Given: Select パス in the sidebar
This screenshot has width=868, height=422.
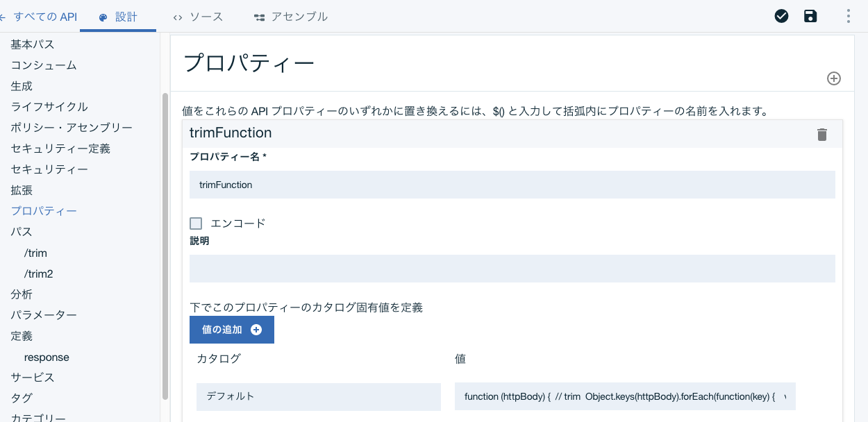Looking at the screenshot, I should click(x=22, y=232).
